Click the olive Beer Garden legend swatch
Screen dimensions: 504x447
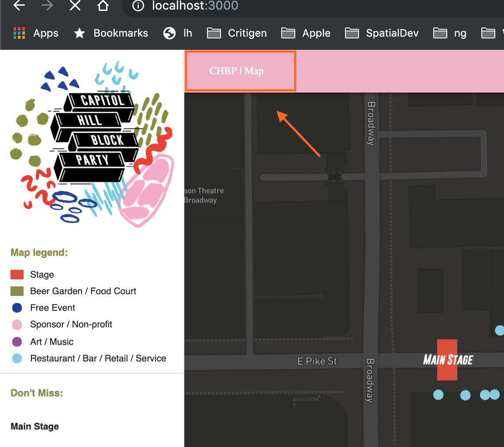(x=17, y=291)
